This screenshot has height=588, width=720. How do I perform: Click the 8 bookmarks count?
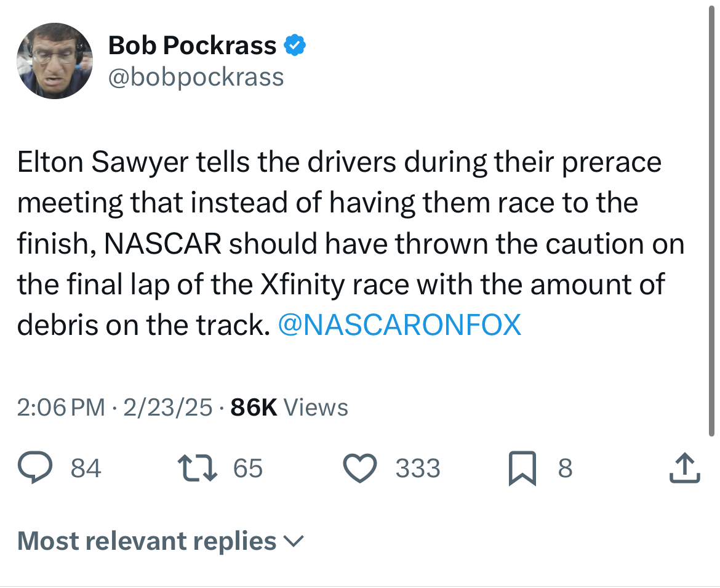(565, 469)
